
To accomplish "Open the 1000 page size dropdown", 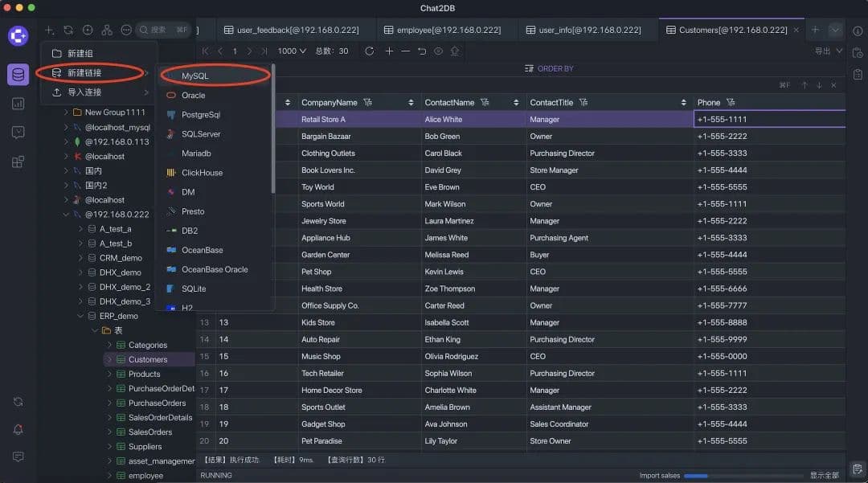I will tap(291, 51).
